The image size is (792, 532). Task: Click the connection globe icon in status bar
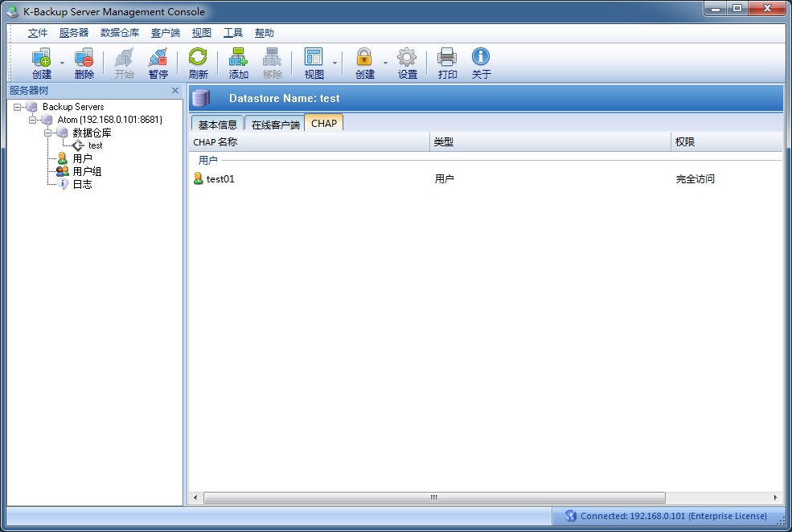point(570,516)
